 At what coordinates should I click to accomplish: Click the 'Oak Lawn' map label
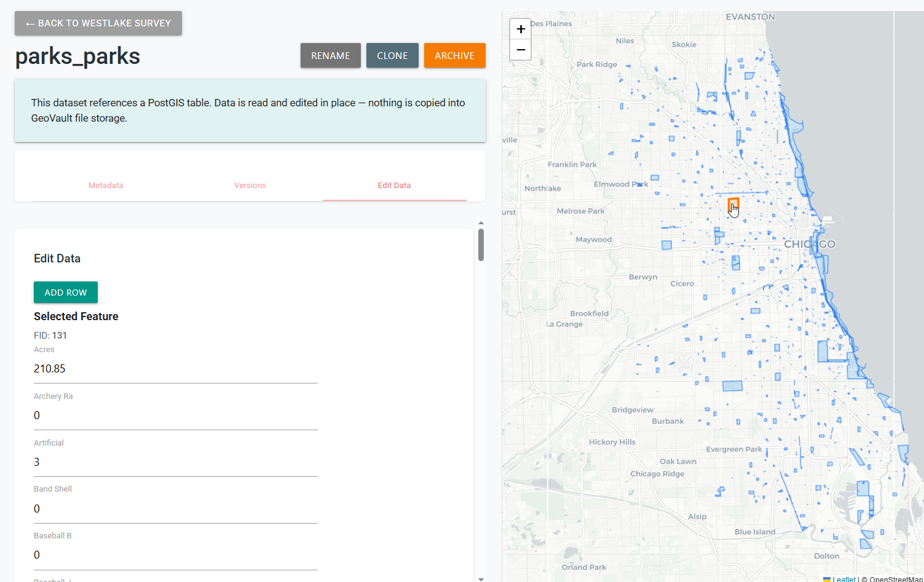point(678,462)
